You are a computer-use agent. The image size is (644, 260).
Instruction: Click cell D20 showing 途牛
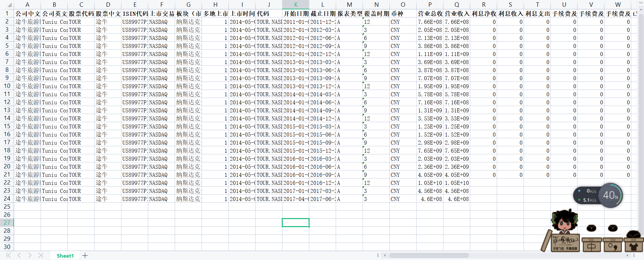(108, 167)
